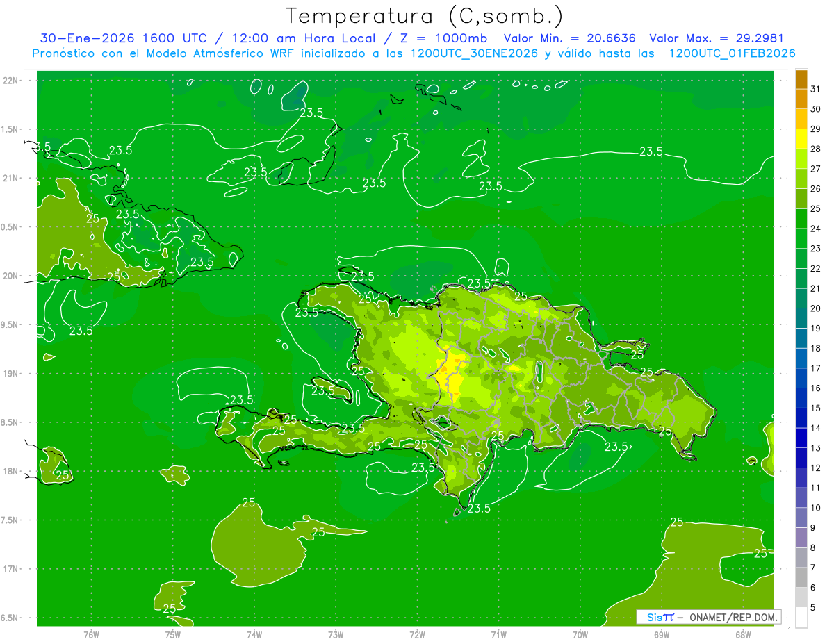Click the yellow swatch between 28 and 29
Viewport: 834px width, 644px height.
801,138
